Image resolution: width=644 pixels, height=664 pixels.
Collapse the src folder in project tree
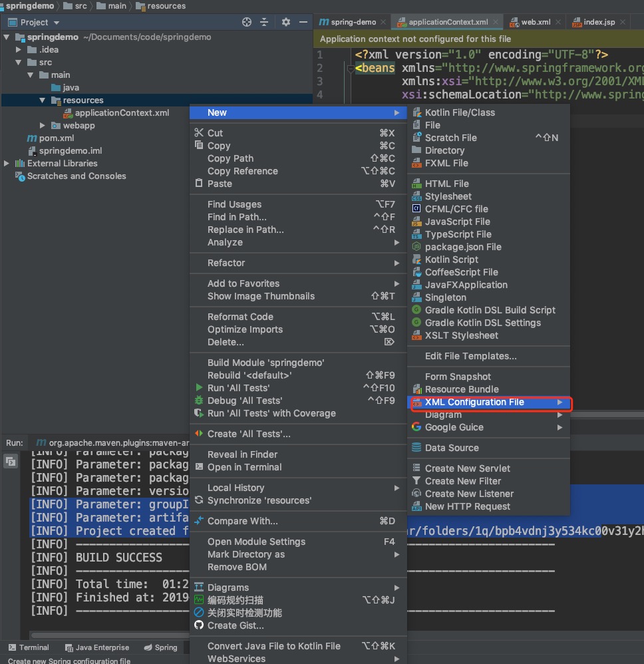coord(19,63)
